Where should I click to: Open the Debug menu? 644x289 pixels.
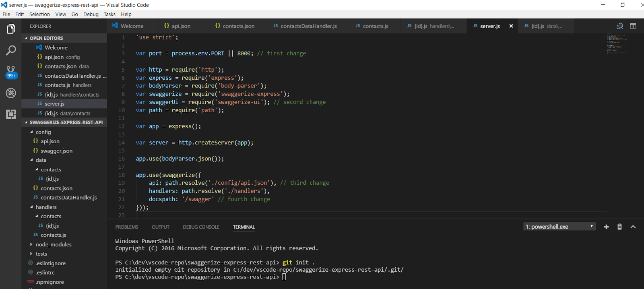point(91,14)
